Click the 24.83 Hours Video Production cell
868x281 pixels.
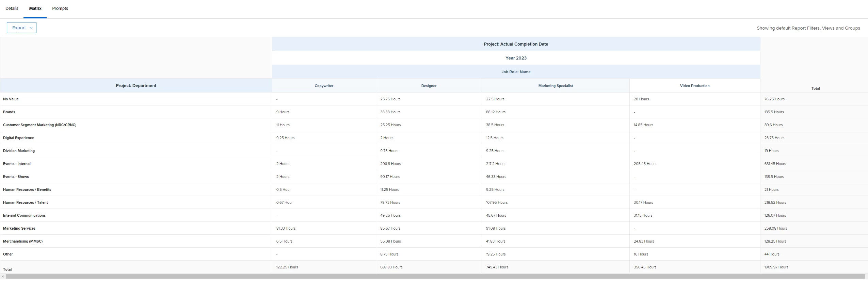pos(695,241)
